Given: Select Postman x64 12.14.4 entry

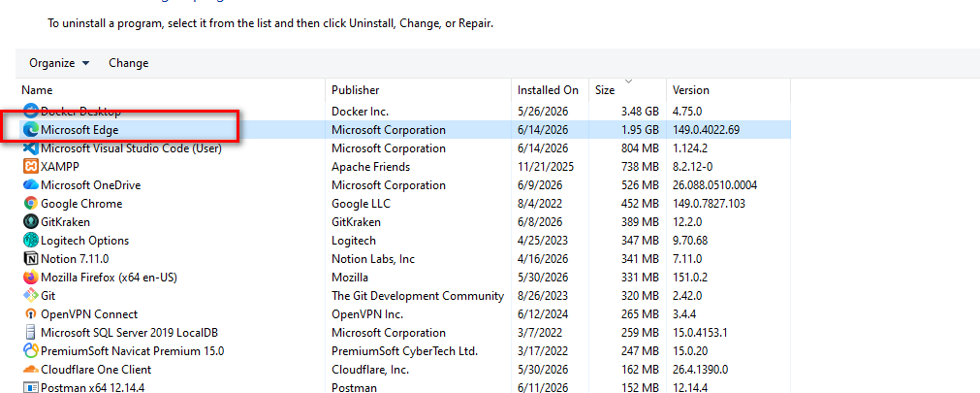Looking at the screenshot, I should 92,388.
